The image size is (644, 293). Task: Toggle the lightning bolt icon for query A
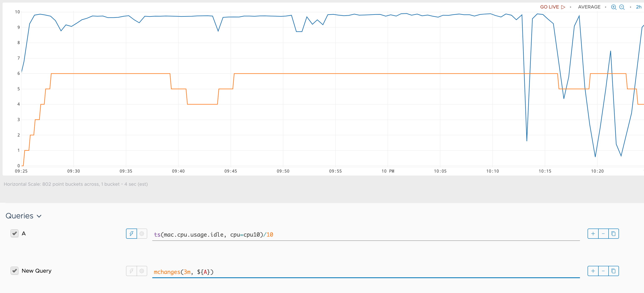pyautogui.click(x=131, y=234)
